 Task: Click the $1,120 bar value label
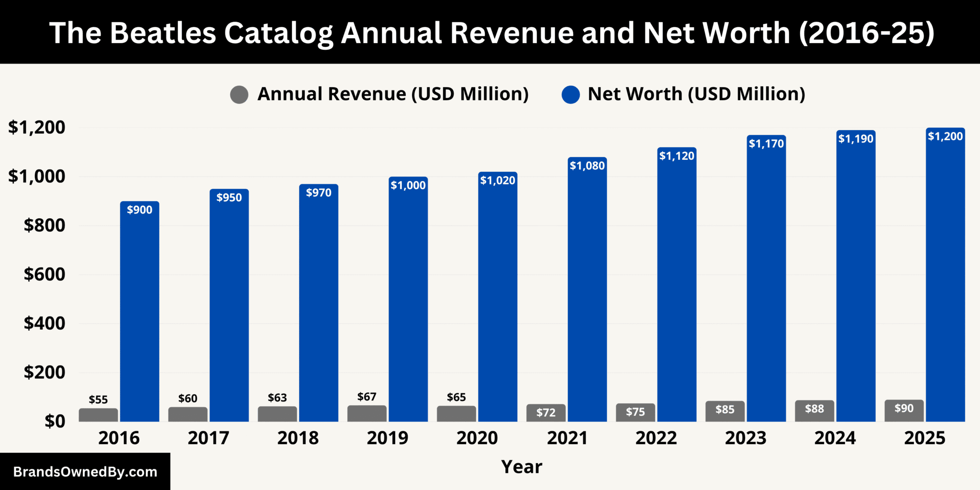677,156
